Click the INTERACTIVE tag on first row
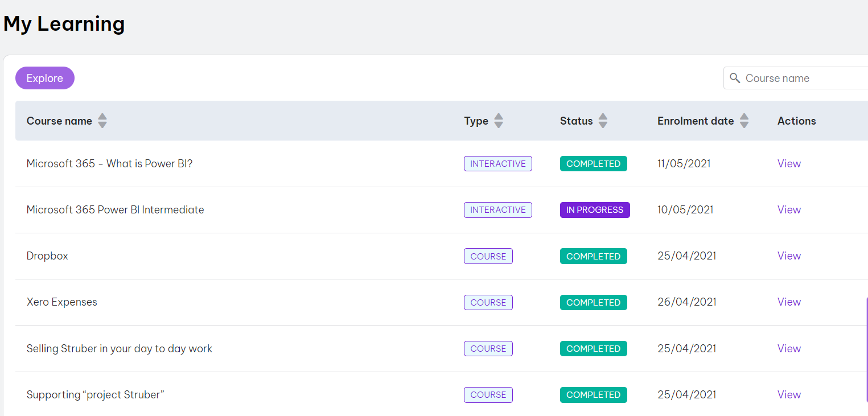The image size is (868, 416). pyautogui.click(x=497, y=164)
